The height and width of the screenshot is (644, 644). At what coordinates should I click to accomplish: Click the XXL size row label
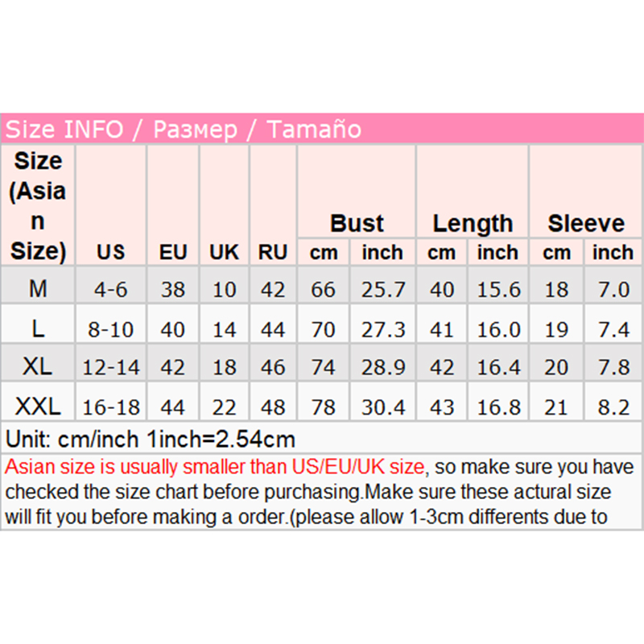38,407
